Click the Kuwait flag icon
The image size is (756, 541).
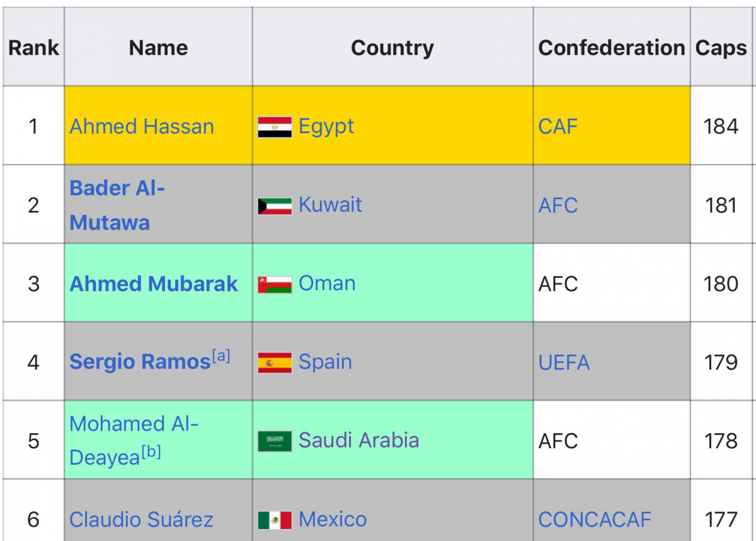point(275,206)
